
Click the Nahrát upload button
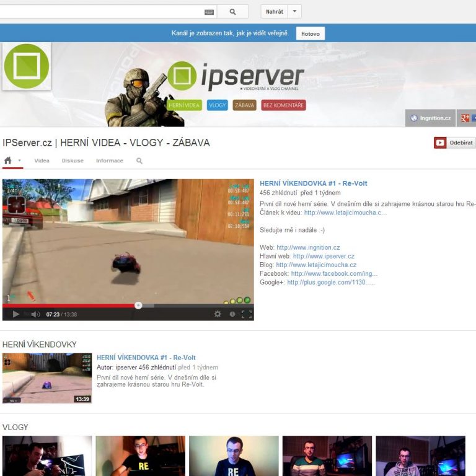pyautogui.click(x=274, y=12)
